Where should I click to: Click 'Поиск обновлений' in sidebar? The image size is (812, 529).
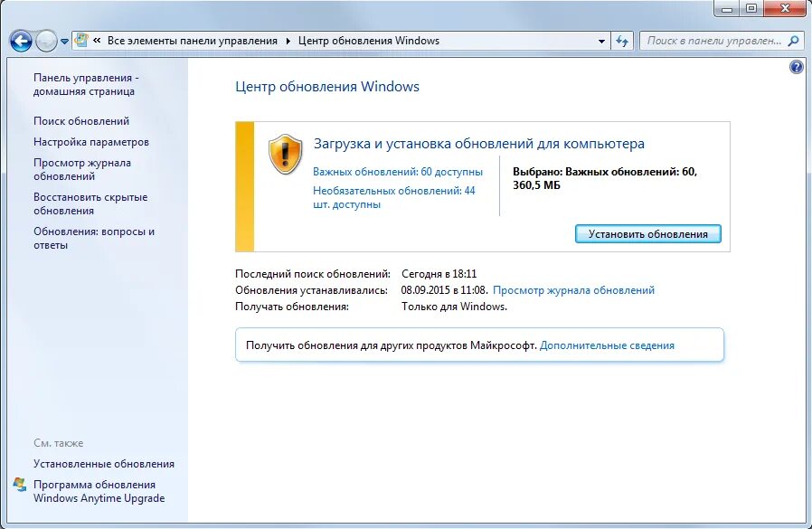click(81, 121)
